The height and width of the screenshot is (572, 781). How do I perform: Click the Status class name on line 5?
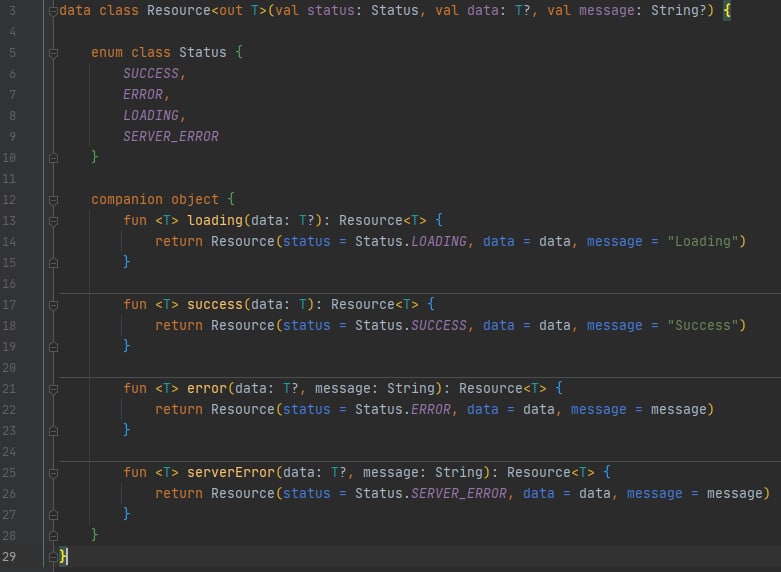point(203,52)
